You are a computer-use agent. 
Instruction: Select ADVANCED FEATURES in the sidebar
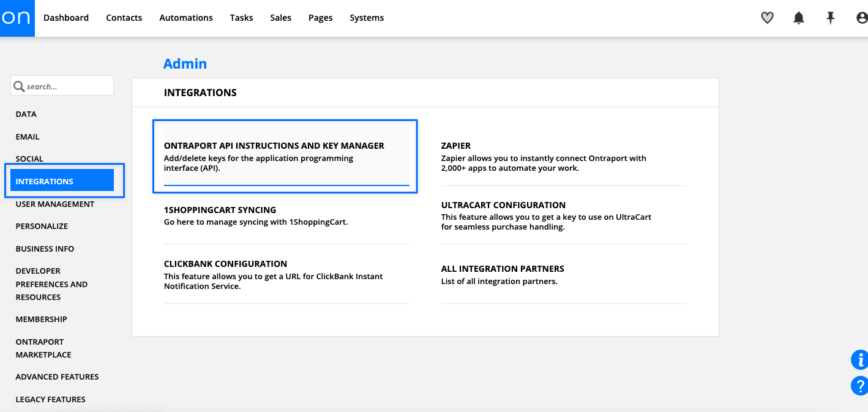tap(57, 376)
